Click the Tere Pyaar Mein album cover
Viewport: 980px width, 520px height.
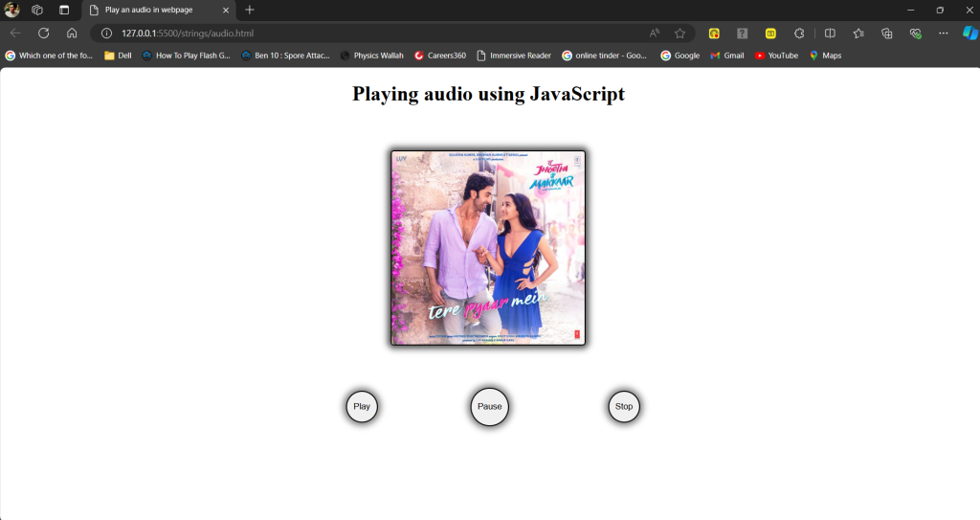488,248
